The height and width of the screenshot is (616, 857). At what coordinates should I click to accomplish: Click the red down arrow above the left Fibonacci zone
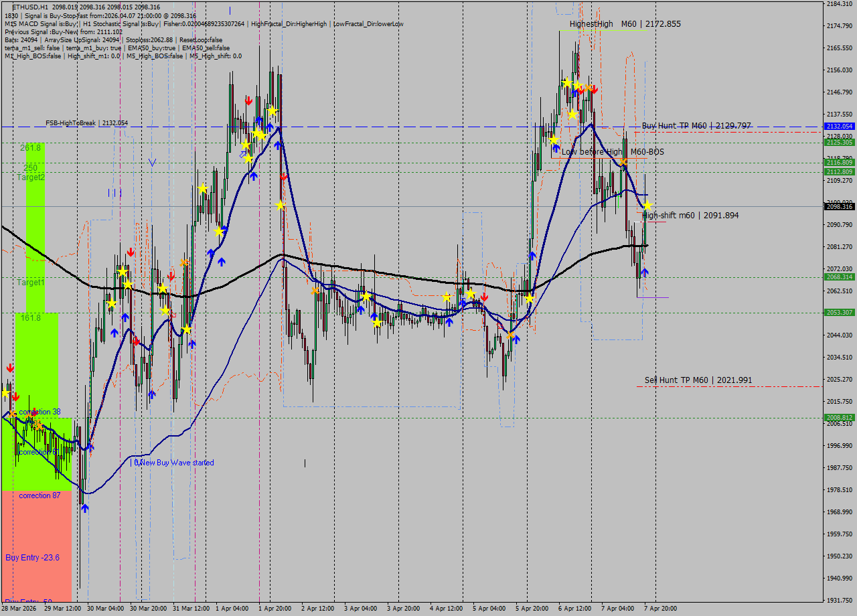coord(10,368)
